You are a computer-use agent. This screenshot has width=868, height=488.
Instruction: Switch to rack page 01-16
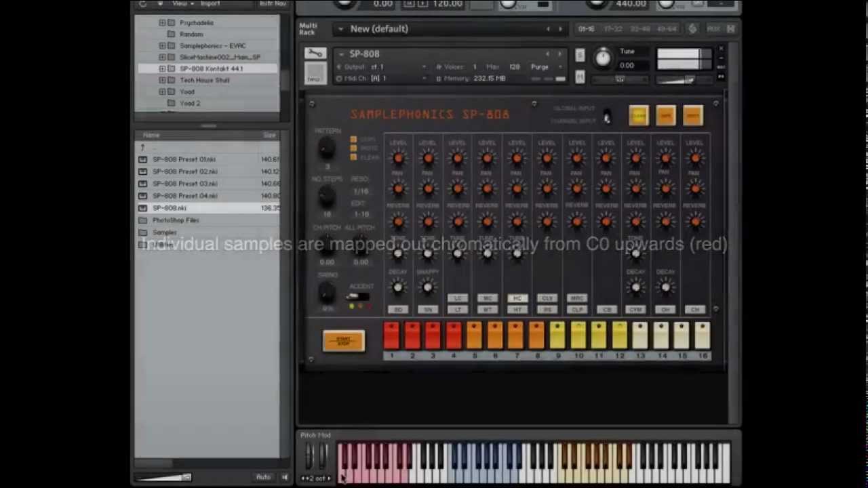[587, 29]
